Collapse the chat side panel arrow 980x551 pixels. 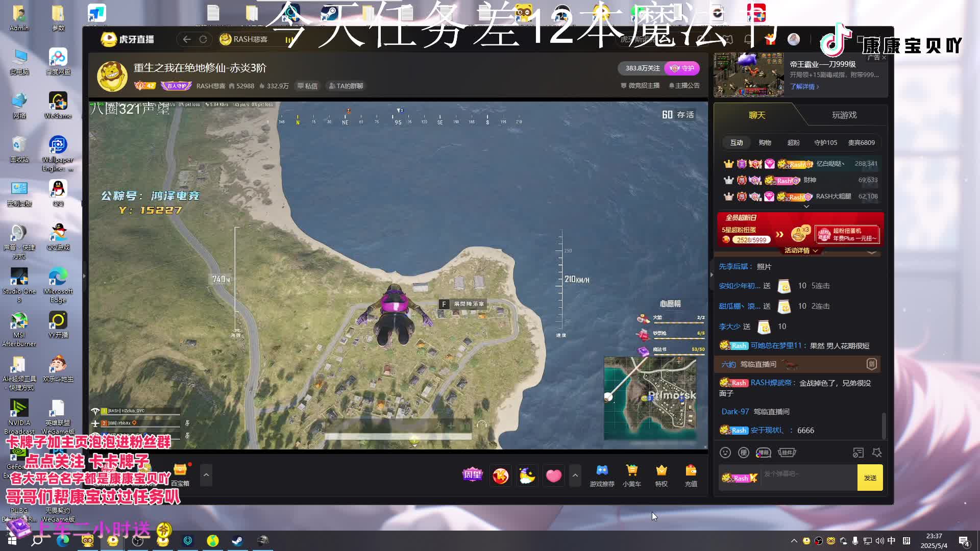pos(712,274)
